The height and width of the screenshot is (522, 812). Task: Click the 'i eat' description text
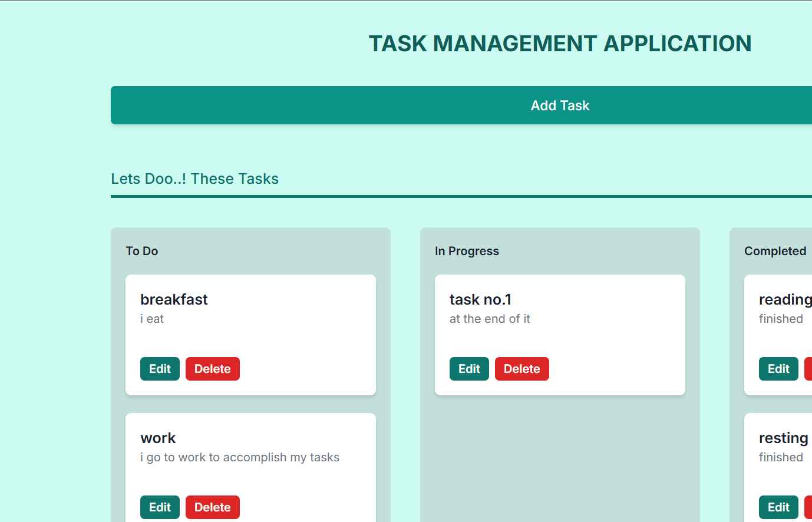pyautogui.click(x=152, y=319)
